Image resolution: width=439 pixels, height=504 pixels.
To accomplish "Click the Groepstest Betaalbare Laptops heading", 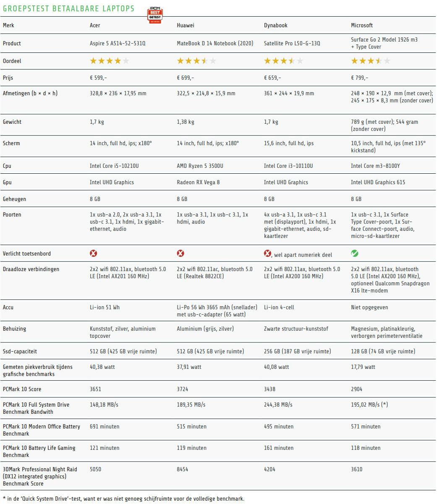I will click(x=68, y=8).
